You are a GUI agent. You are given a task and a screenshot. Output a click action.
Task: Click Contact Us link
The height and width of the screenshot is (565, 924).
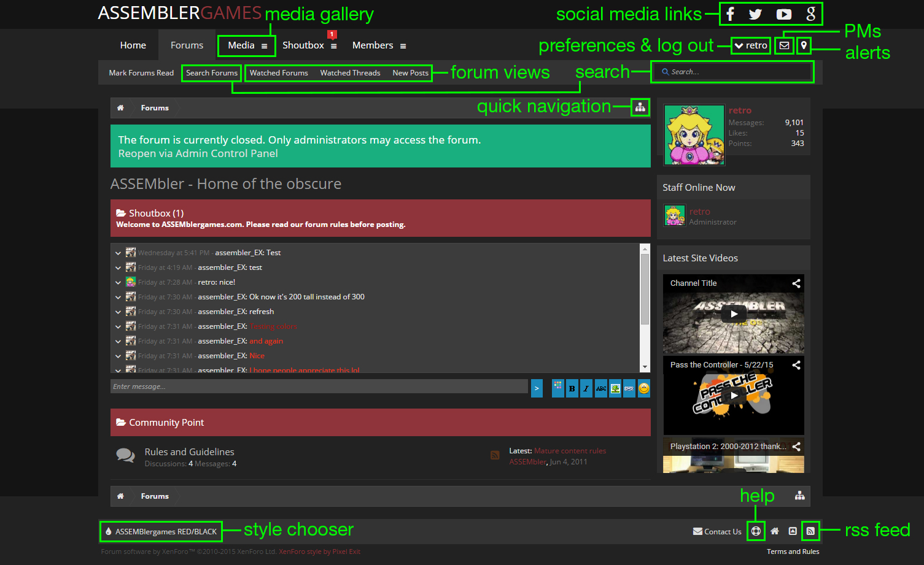[x=717, y=531]
